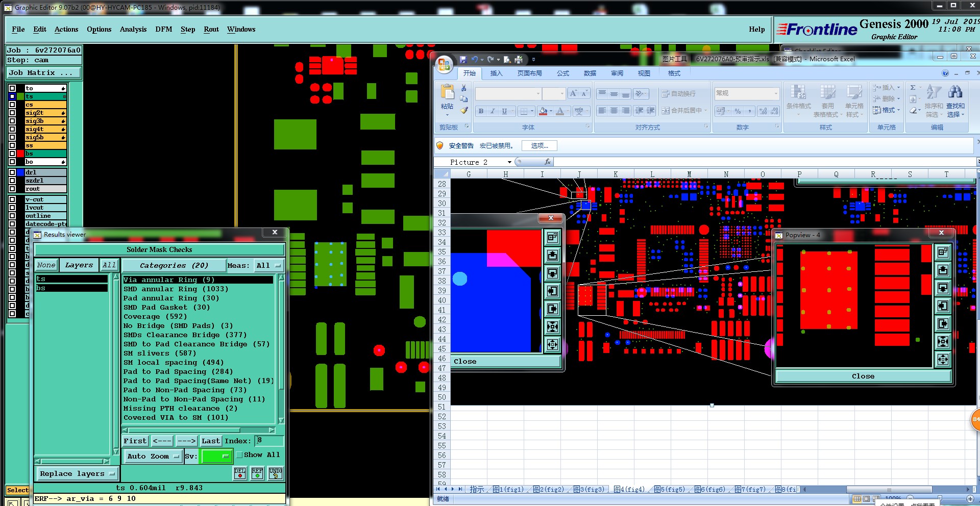Expand the Merge and Center dropdown arrow
The image size is (980, 506).
(x=705, y=111)
